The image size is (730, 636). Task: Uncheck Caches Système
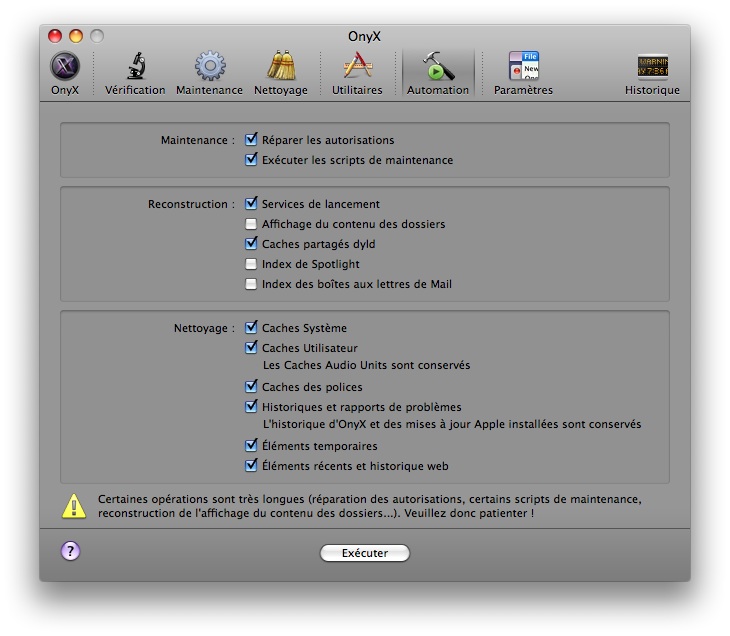(251, 328)
